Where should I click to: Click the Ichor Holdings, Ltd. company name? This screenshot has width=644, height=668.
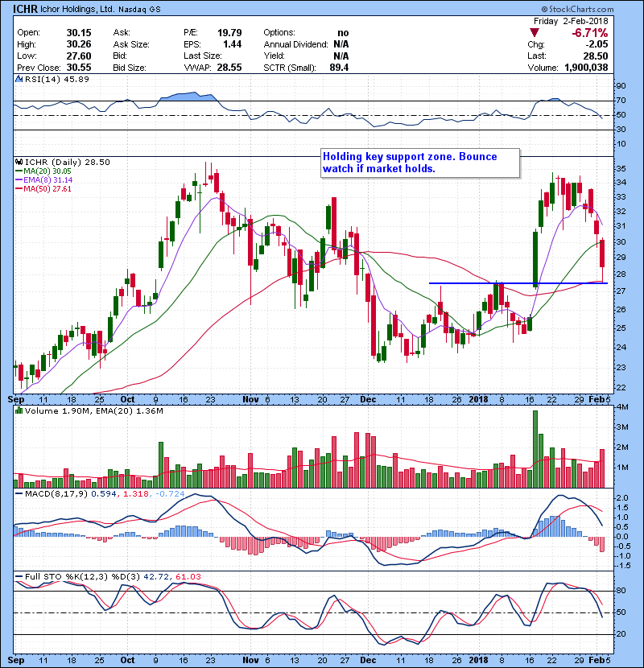[77, 10]
